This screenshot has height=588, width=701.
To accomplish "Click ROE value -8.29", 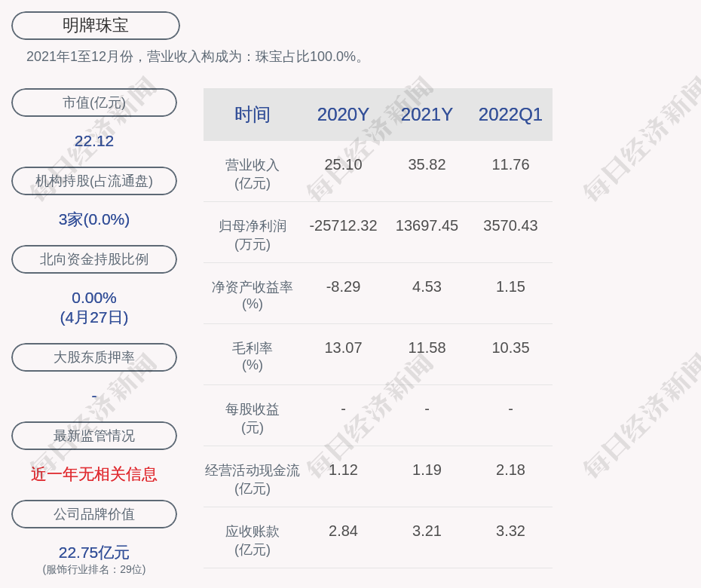I will click(343, 286).
